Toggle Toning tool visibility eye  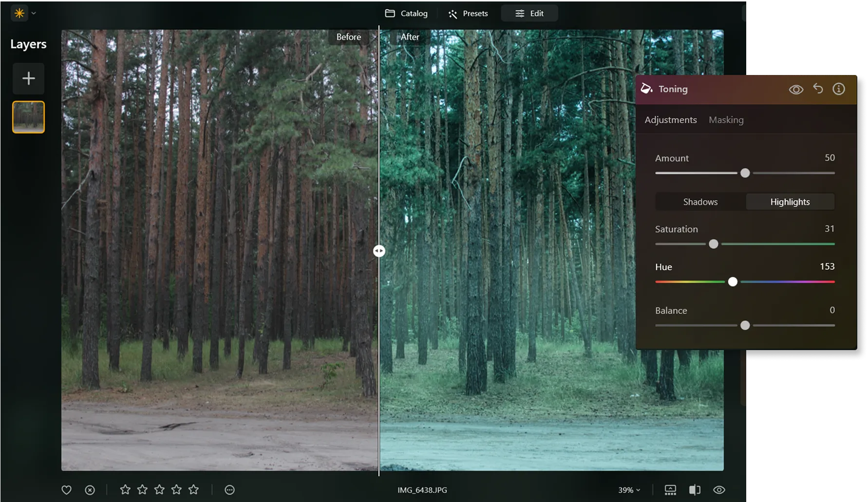(796, 89)
